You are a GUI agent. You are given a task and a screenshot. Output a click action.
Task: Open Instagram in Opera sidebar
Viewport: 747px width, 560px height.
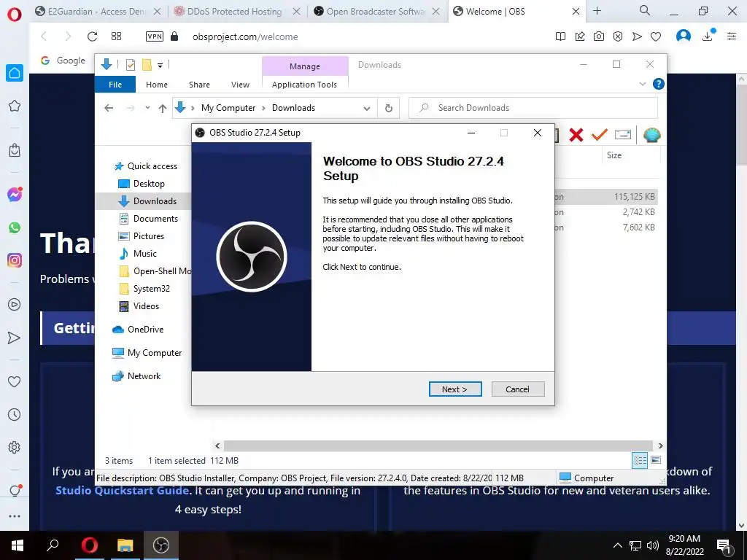(15, 260)
